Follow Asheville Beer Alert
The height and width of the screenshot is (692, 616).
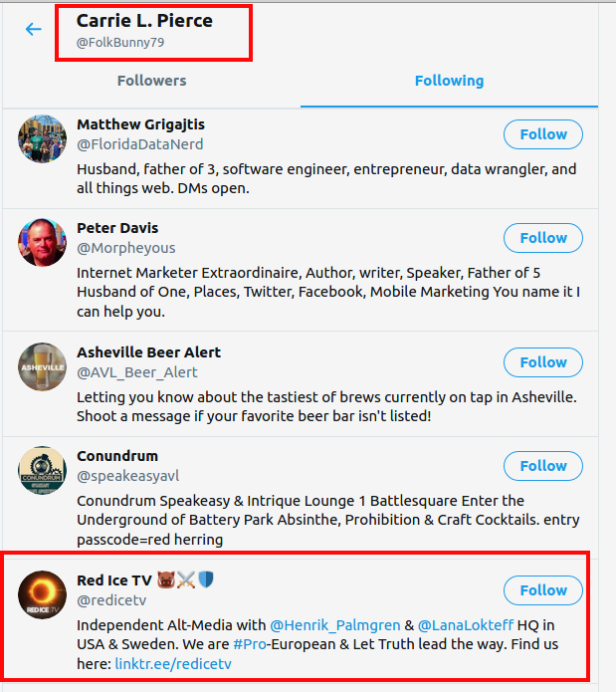tap(542, 362)
